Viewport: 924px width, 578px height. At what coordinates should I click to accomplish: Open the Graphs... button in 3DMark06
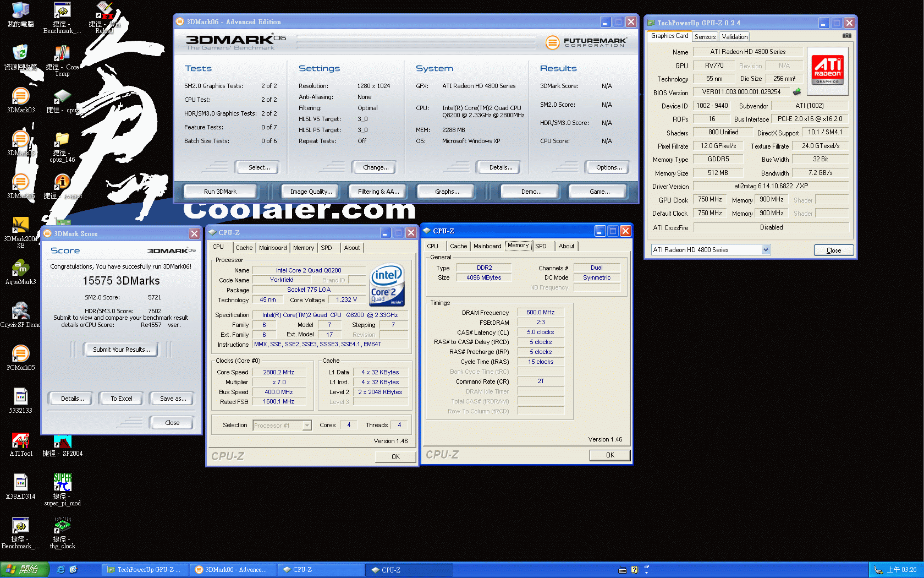447,192
